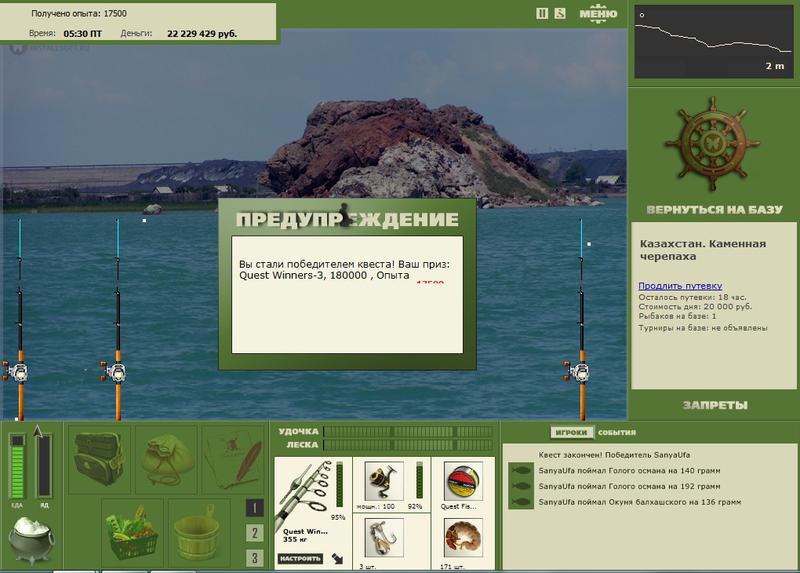800x573 pixels.
Task: Switch to the ИГРОКИ tab
Action: (571, 432)
